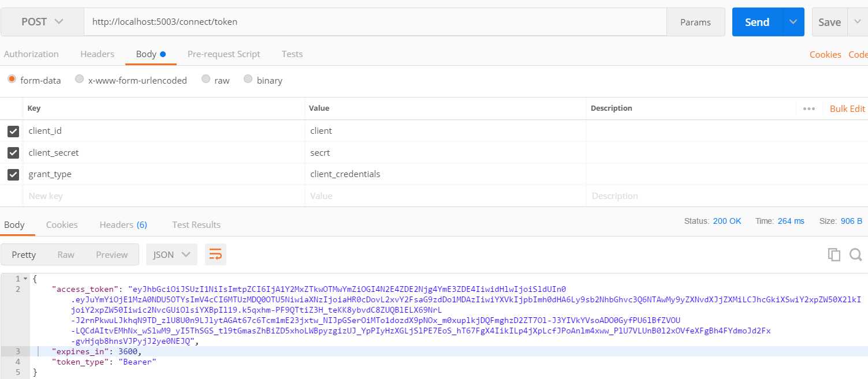
Task: Switch to the request Headers tab
Action: 97,54
